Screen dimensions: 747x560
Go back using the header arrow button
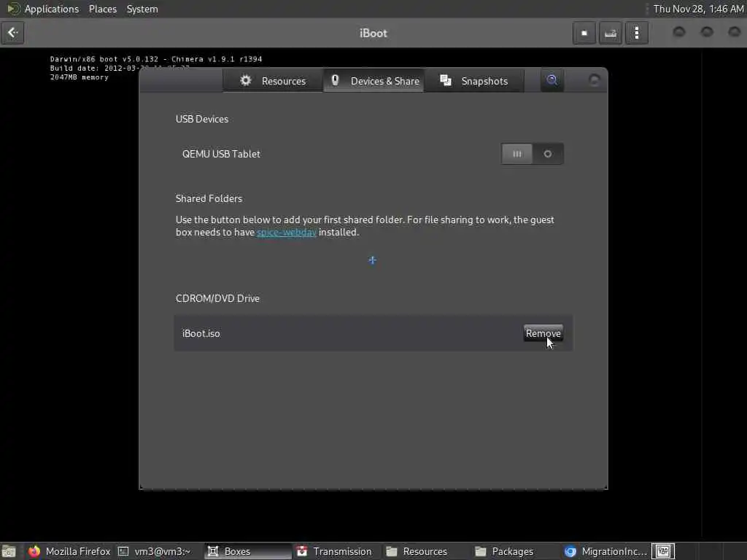point(12,33)
